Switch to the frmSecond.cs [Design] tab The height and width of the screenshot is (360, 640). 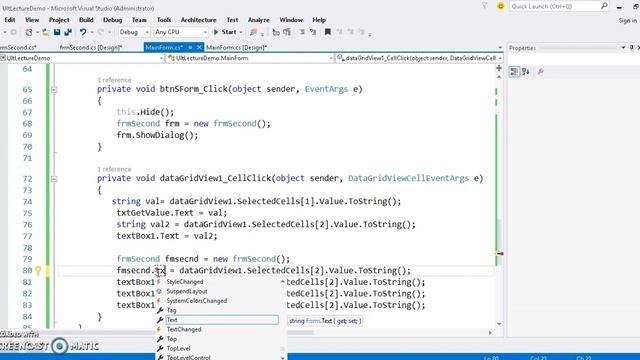91,47
